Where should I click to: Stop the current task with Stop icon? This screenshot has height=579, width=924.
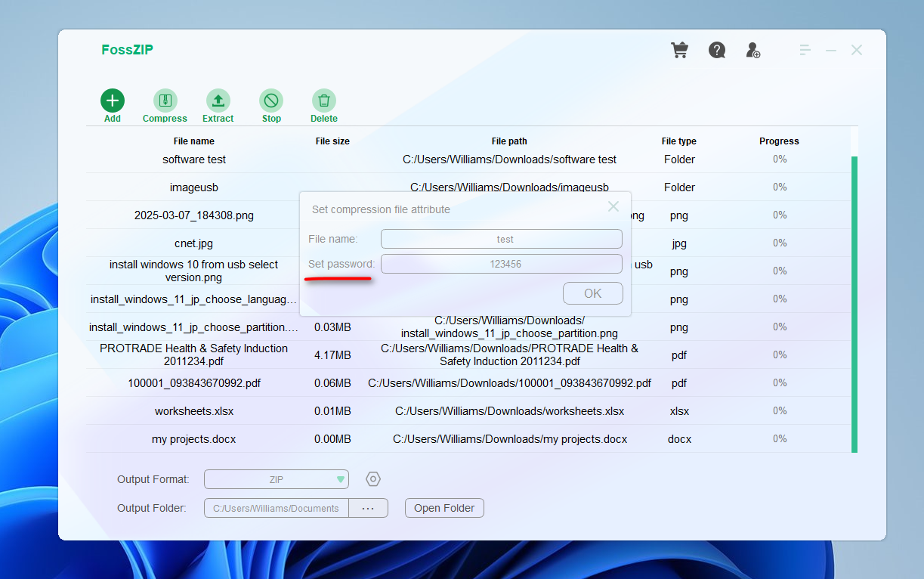click(271, 101)
